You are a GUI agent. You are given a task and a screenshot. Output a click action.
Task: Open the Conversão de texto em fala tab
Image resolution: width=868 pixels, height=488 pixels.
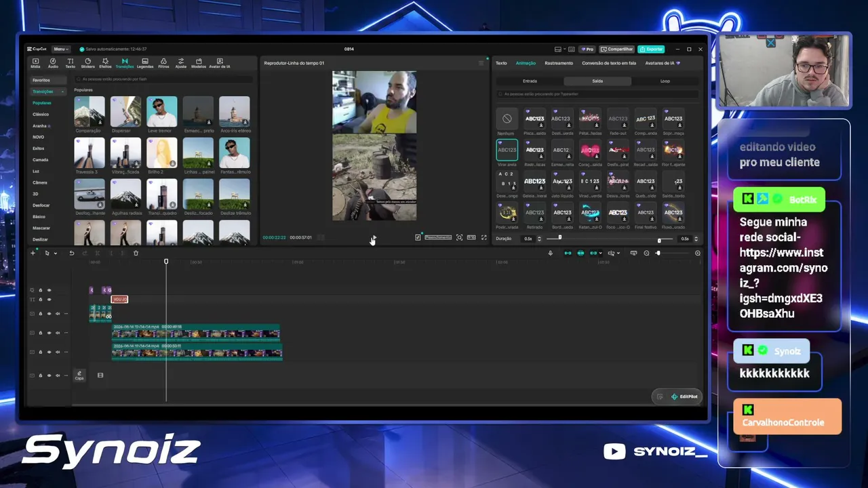tap(609, 63)
